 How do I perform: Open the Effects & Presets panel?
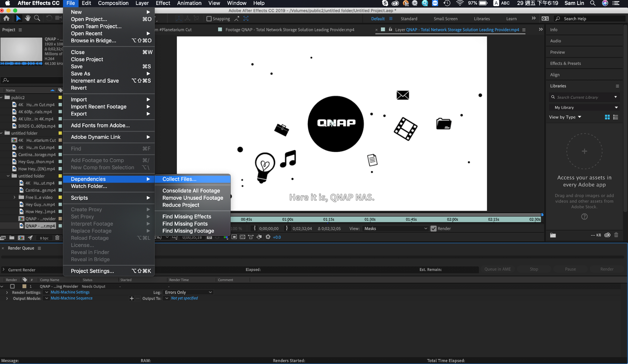[565, 64]
